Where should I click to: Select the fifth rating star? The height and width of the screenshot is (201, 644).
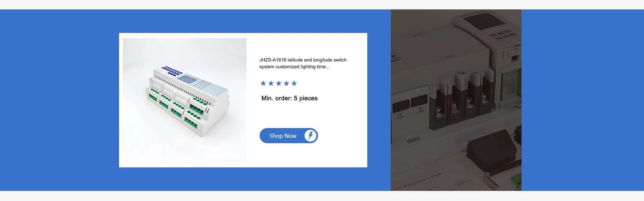point(294,83)
